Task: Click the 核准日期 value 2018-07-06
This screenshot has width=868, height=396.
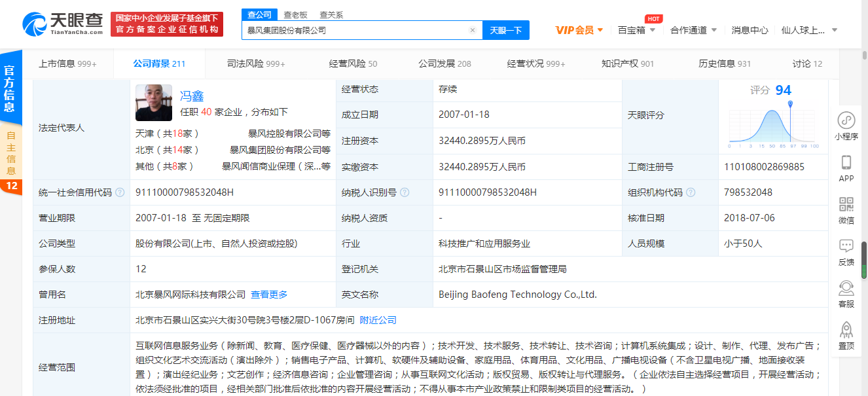Action: click(750, 218)
